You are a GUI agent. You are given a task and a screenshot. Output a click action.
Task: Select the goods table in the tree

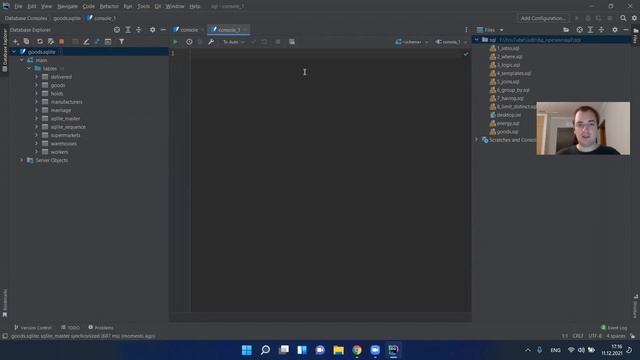(58, 85)
